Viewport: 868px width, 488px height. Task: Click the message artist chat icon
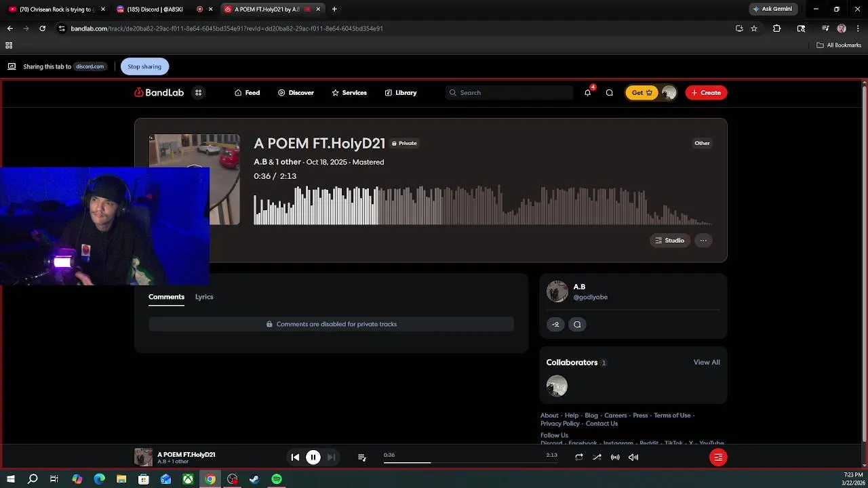[x=577, y=324]
